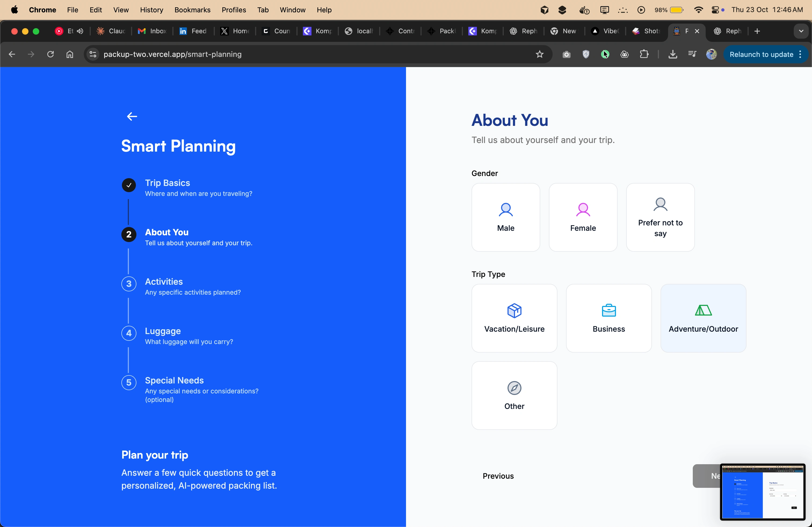Open Chrome downloads icon

[x=672, y=54]
